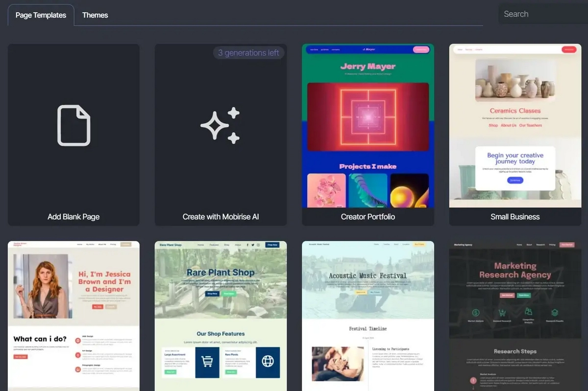Click the Mobirise AI sparkle icon
The image size is (588, 391).
coord(220,126)
